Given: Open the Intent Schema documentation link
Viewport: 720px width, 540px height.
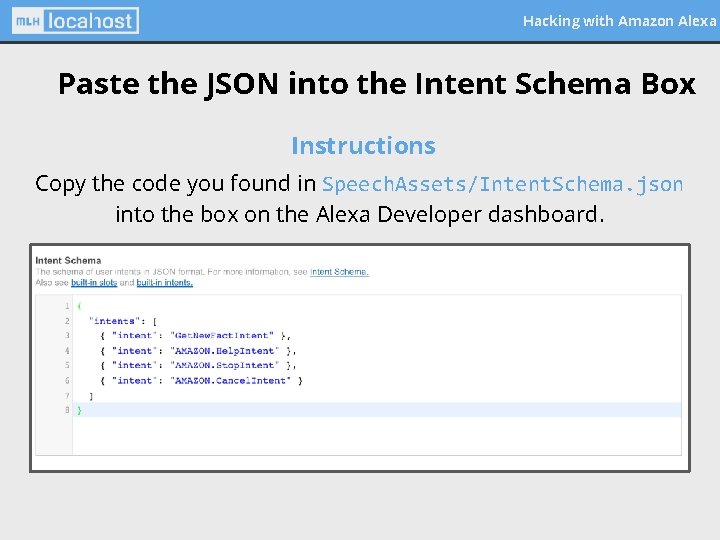Looking at the screenshot, I should (x=339, y=272).
